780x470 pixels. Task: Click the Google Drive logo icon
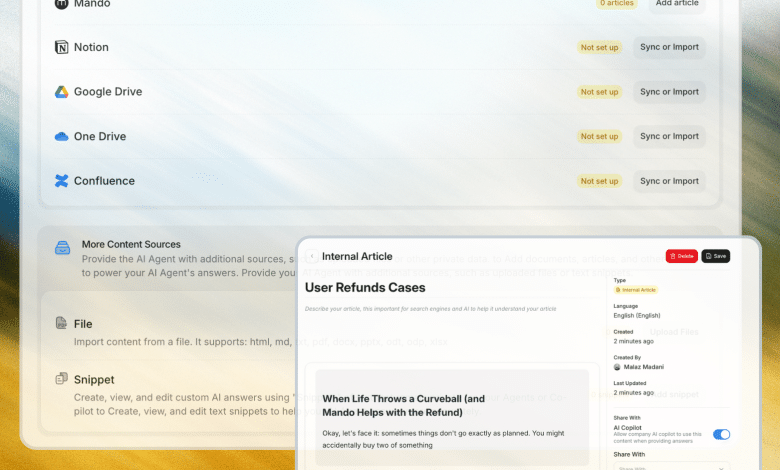[62, 92]
